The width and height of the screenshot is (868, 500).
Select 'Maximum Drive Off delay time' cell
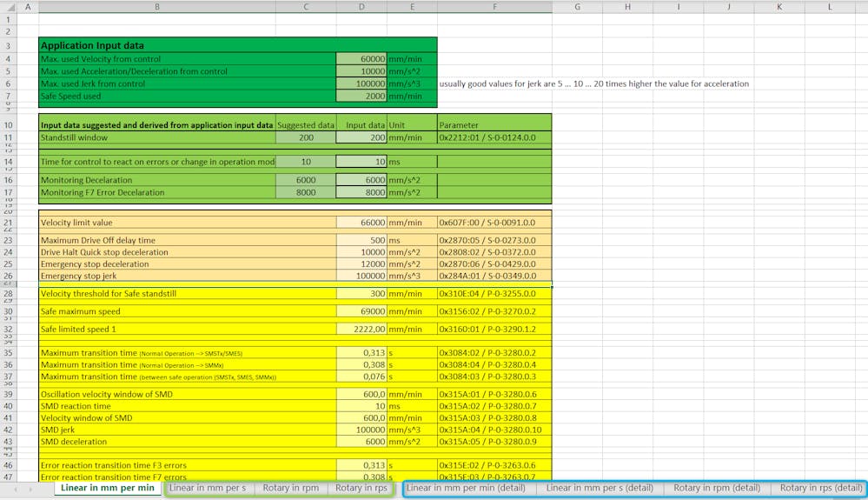pyautogui.click(x=188, y=240)
